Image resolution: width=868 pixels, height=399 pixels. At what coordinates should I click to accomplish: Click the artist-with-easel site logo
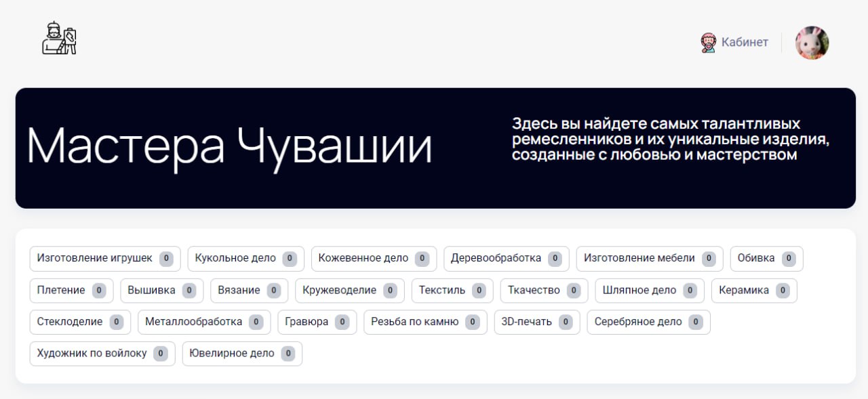tap(59, 39)
